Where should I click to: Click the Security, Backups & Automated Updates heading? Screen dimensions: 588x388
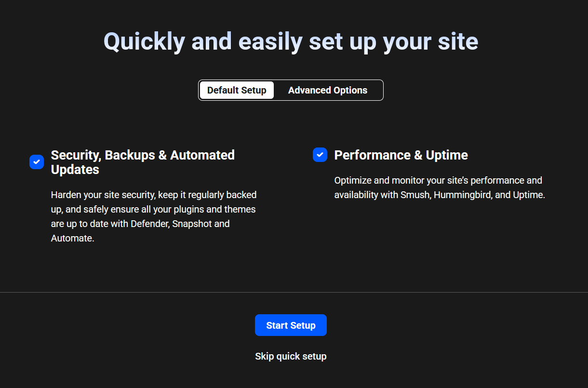click(143, 162)
